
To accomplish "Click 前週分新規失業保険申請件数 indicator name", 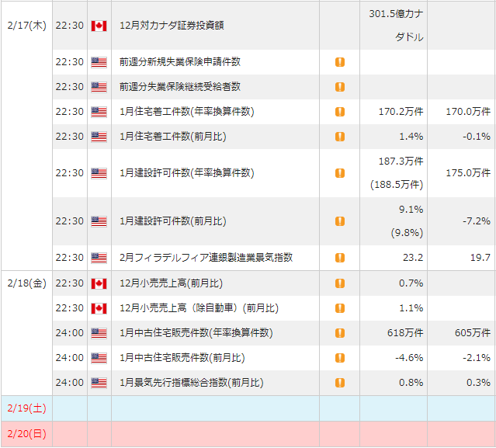I will tap(180, 61).
